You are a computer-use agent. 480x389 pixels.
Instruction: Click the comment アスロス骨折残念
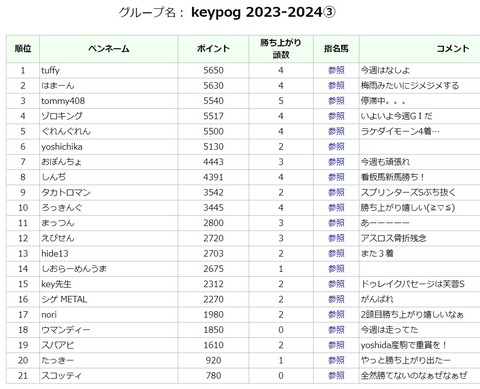pyautogui.click(x=394, y=238)
